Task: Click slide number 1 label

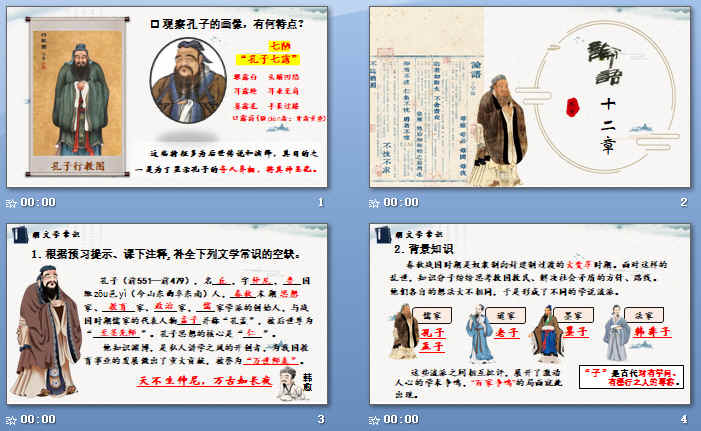Action: coord(321,202)
